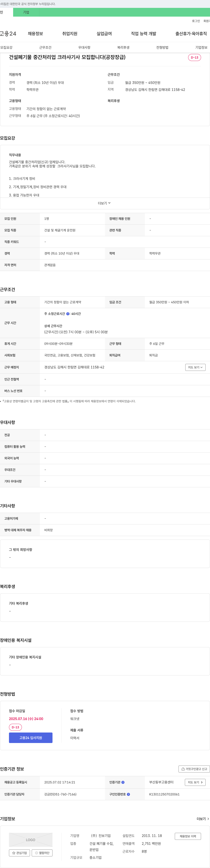Click the help icon next to 주 소정근로시간
Image resolution: width=210 pixels, height=868 pixels.
click(68, 314)
